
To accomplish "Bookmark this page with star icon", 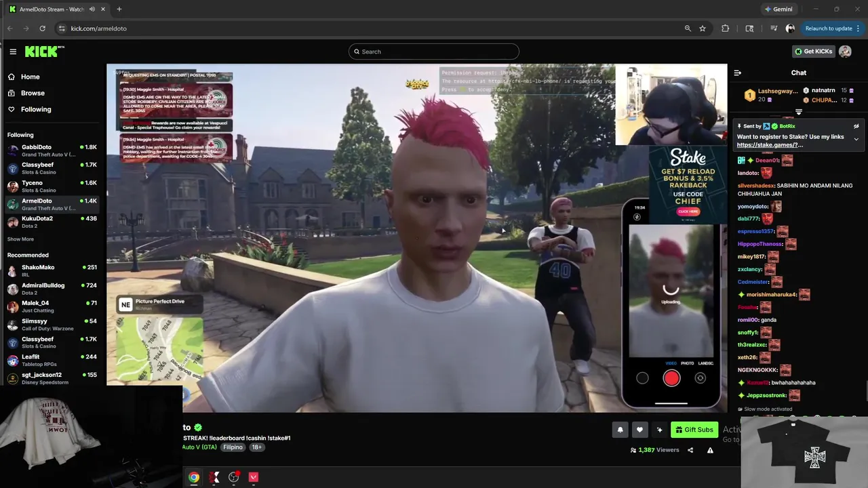I will [703, 28].
